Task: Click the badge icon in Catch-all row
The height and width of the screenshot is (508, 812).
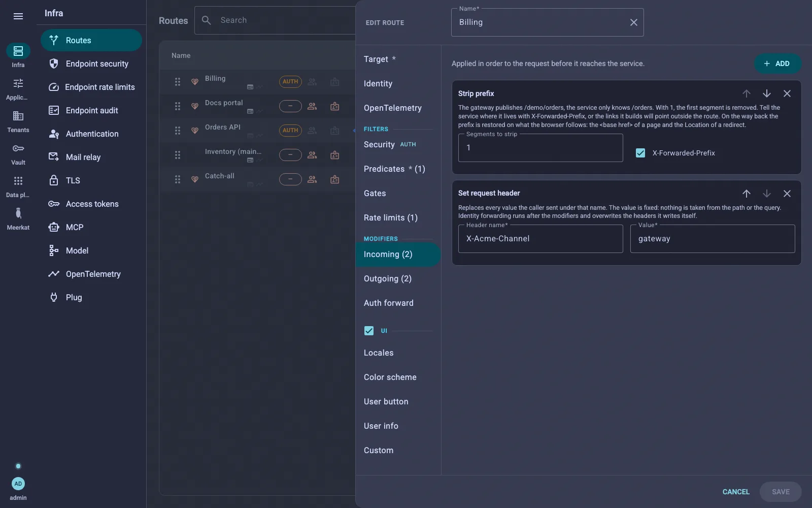Action: 334,179
